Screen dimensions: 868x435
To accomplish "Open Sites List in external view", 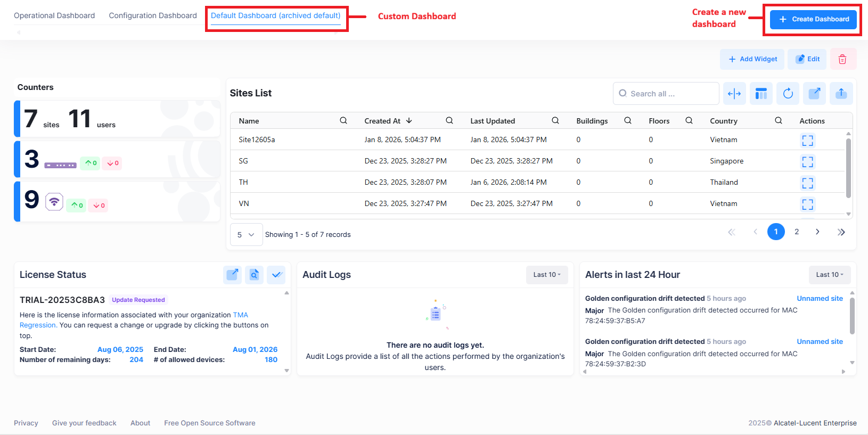I will coord(814,94).
